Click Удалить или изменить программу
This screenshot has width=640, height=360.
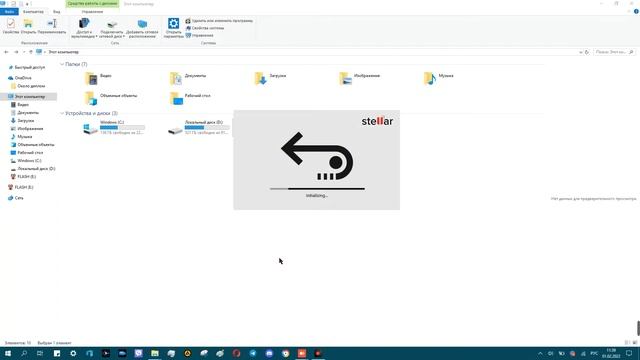(x=219, y=20)
